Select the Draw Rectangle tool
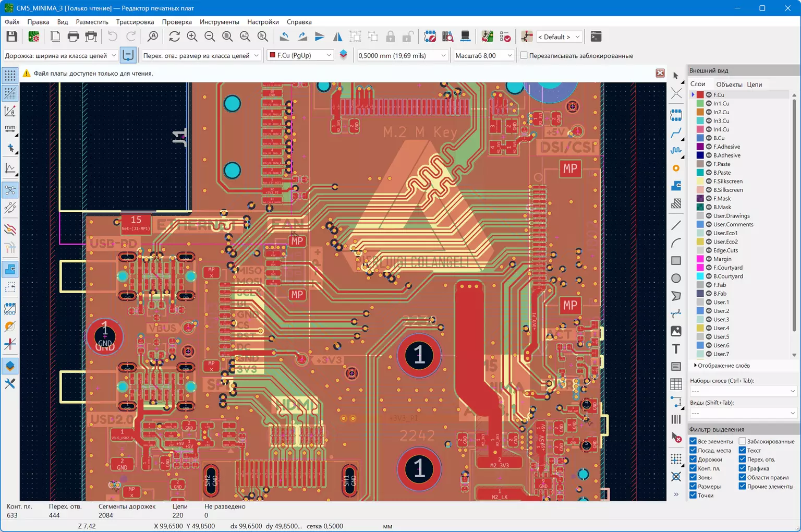The image size is (801, 532). 676,261
